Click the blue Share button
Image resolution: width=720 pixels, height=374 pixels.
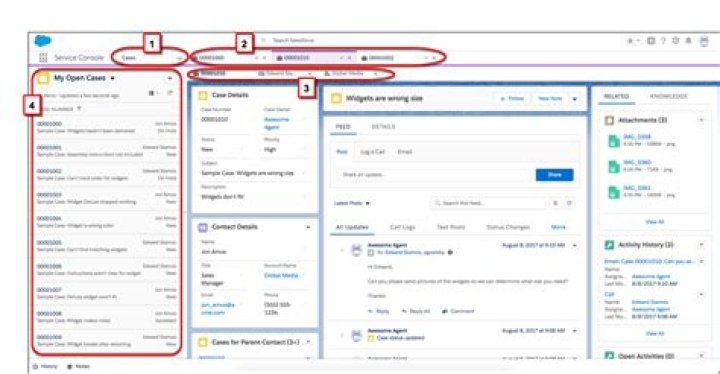[554, 175]
